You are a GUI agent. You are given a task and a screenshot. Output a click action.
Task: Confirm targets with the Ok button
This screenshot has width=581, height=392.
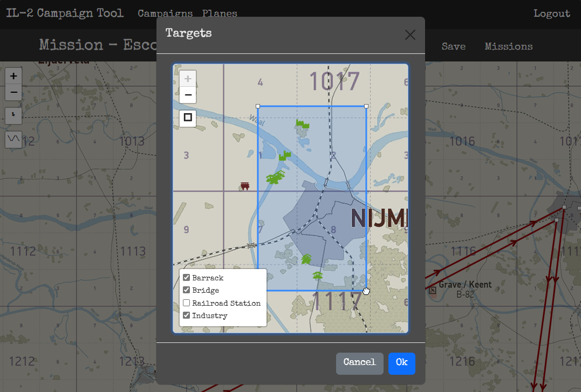(401, 363)
